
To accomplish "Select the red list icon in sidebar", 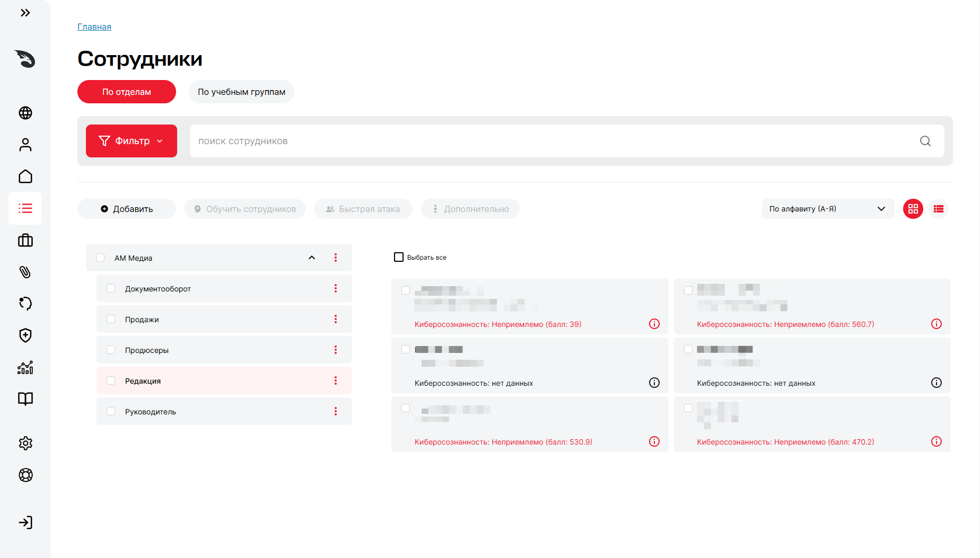I will pos(25,208).
